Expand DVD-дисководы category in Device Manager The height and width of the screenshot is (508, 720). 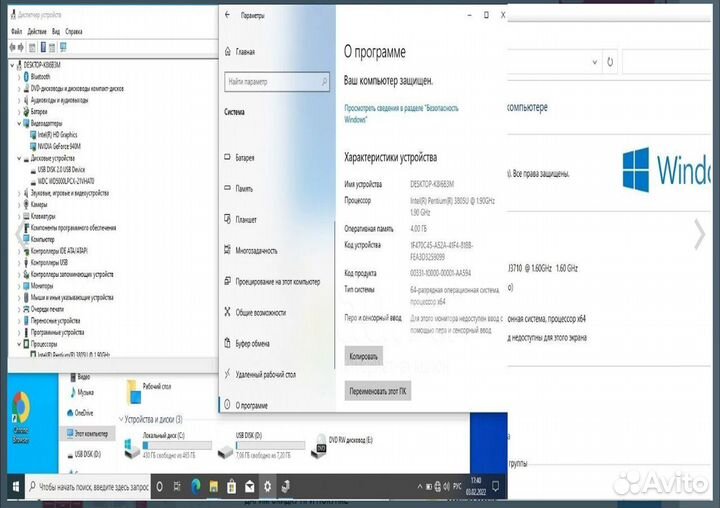coord(19,88)
